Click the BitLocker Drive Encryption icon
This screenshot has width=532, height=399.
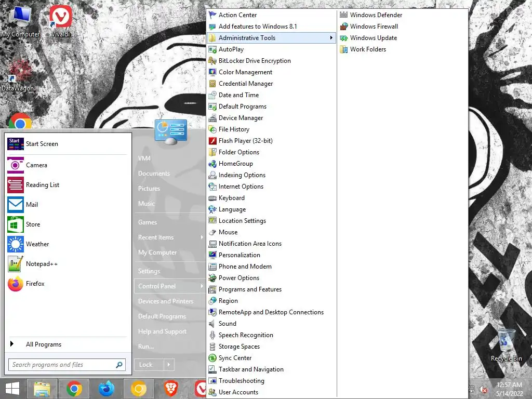[212, 61]
